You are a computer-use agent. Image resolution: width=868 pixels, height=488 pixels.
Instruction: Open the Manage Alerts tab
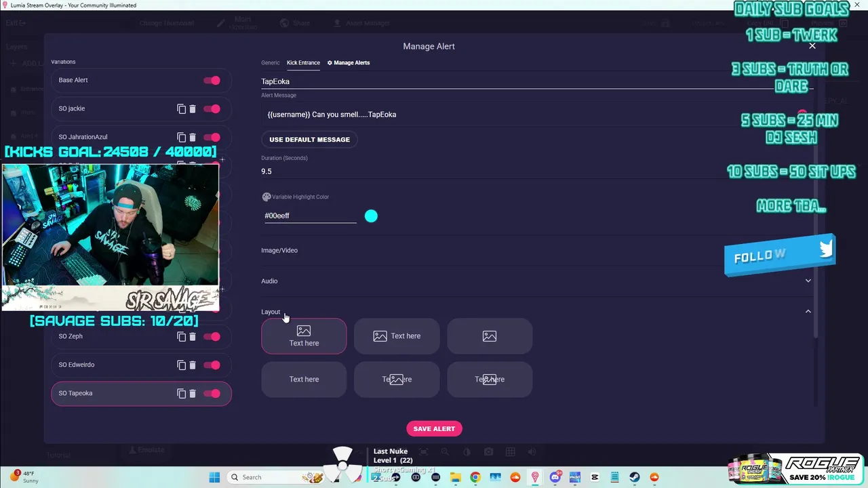349,62
